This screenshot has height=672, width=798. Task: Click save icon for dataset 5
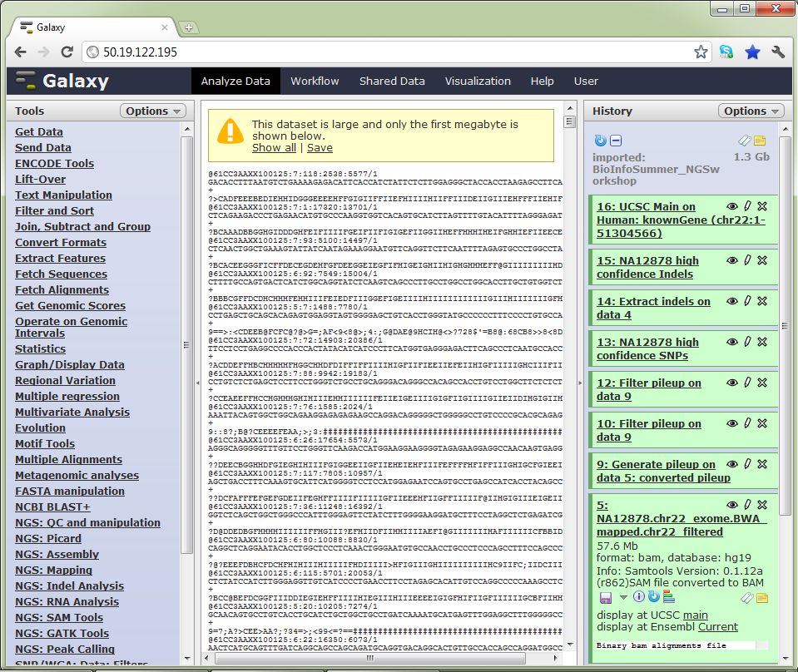tap(605, 596)
